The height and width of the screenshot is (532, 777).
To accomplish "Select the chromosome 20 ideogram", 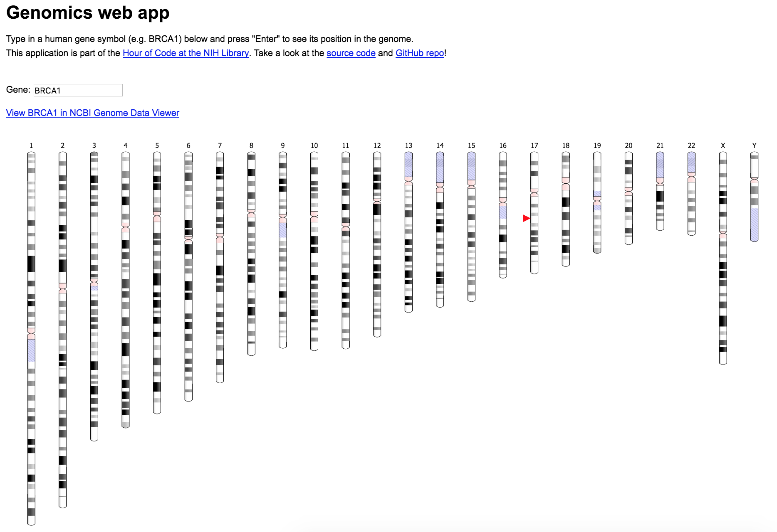I will (629, 198).
